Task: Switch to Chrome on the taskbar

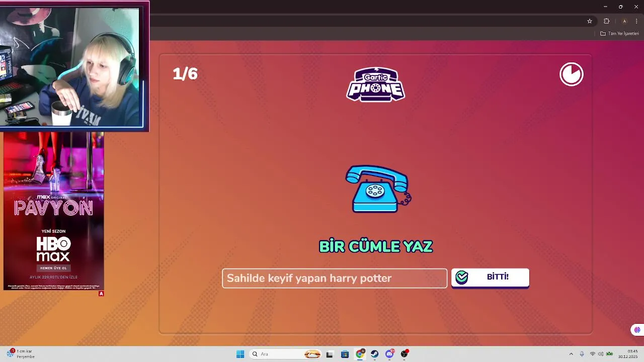Action: (360, 354)
